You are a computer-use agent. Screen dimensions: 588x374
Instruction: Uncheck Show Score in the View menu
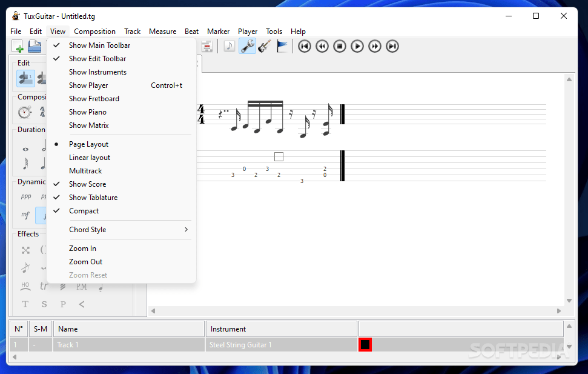88,184
